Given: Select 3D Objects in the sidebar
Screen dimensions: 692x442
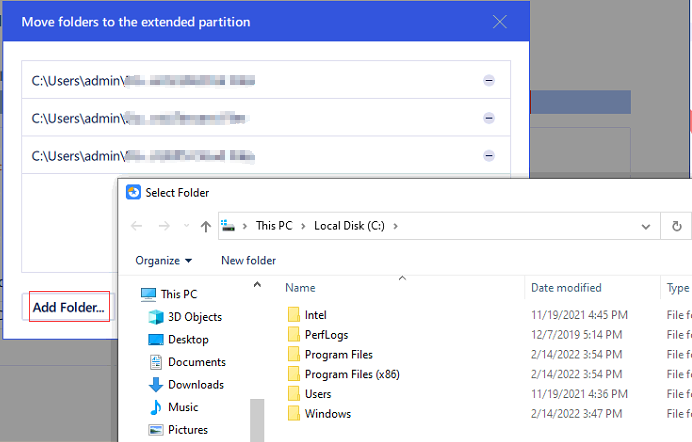Looking at the screenshot, I should point(194,317).
